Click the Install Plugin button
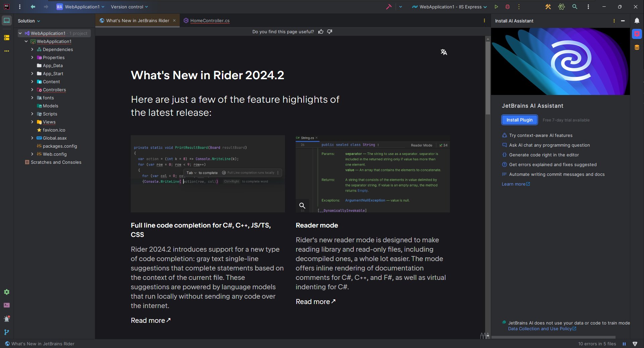Image resolution: width=644 pixels, height=348 pixels. (x=519, y=120)
